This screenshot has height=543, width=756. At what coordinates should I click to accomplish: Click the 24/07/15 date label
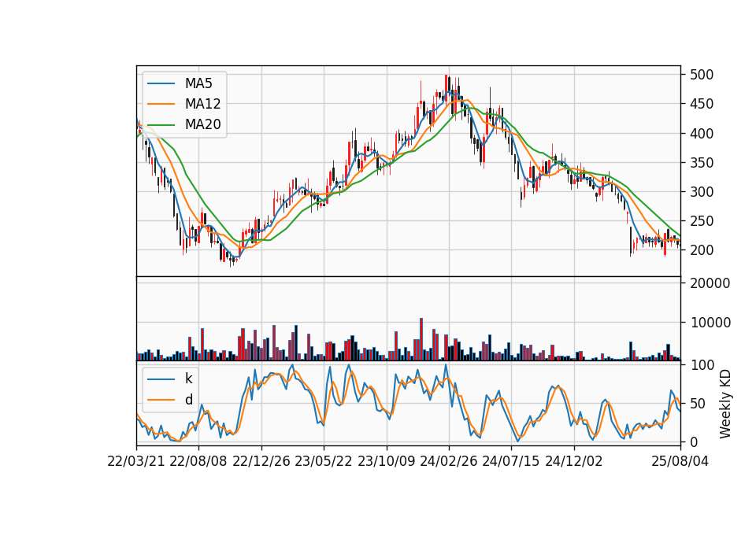tap(511, 462)
